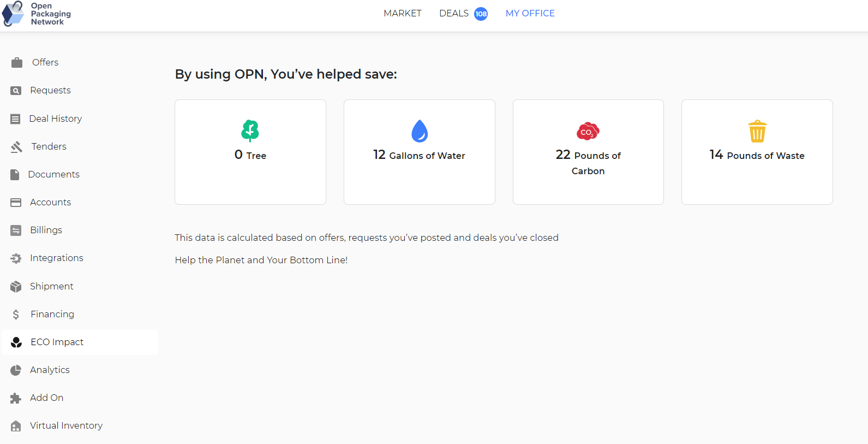Switch to the DEALS tab
The image size is (868, 444).
tap(454, 14)
